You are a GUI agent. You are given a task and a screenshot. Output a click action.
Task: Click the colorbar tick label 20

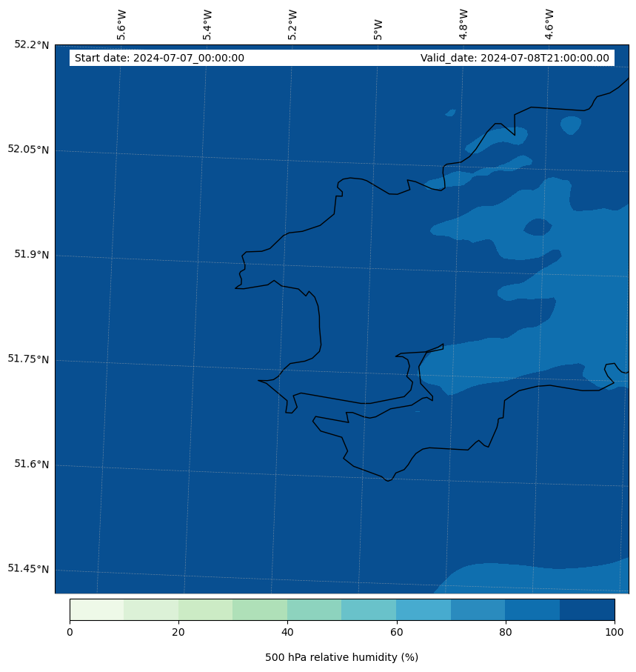(178, 632)
